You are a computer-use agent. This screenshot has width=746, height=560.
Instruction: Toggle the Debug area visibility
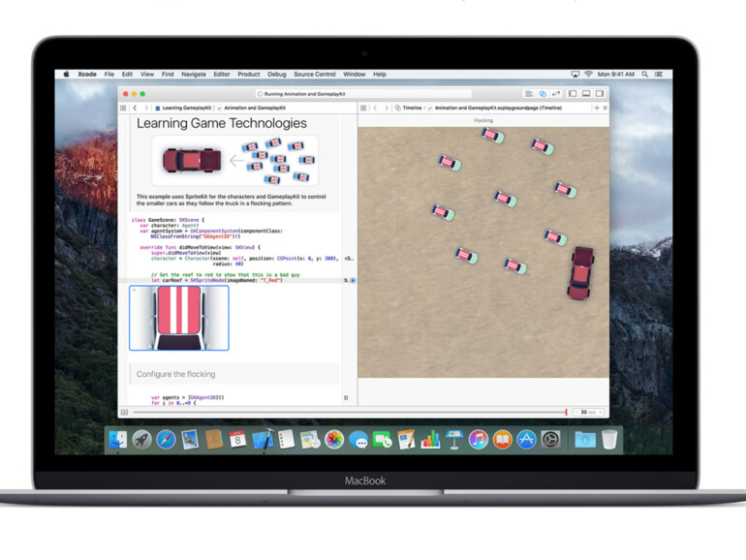(586, 94)
